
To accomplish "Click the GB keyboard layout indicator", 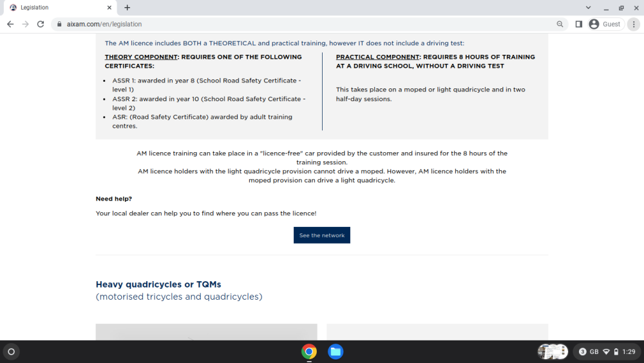I will point(594,351).
